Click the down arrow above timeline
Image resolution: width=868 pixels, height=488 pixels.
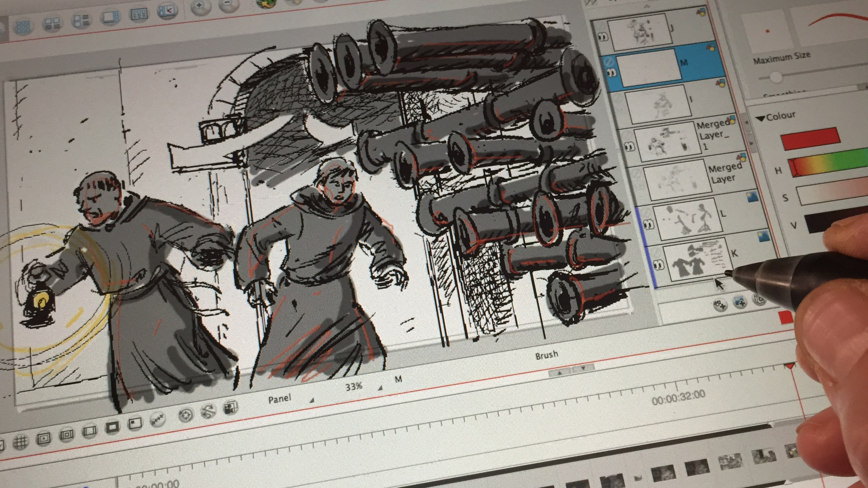pos(583,369)
